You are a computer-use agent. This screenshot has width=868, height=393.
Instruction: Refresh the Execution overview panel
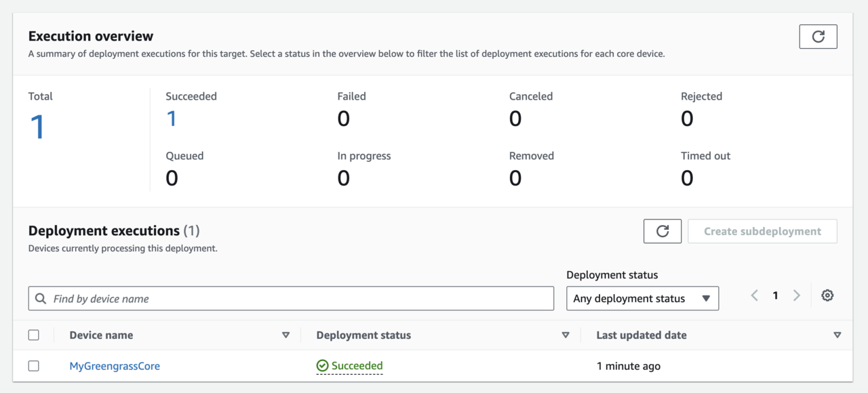click(818, 37)
